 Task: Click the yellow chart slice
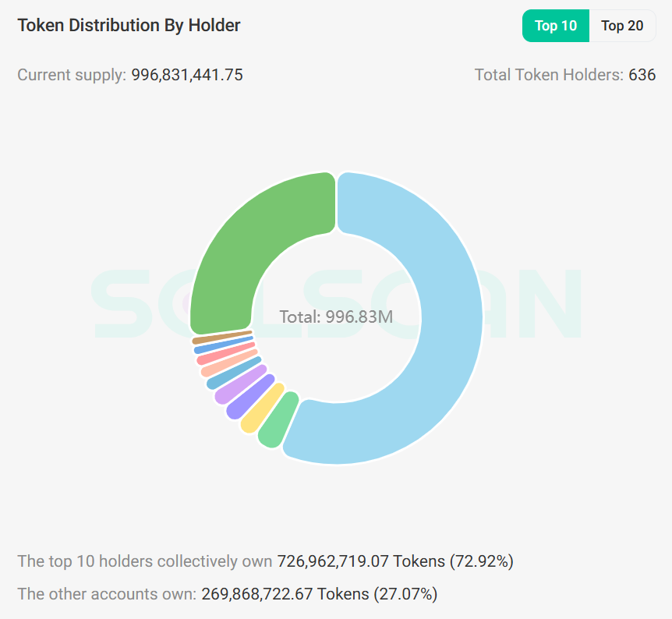pyautogui.click(x=263, y=408)
